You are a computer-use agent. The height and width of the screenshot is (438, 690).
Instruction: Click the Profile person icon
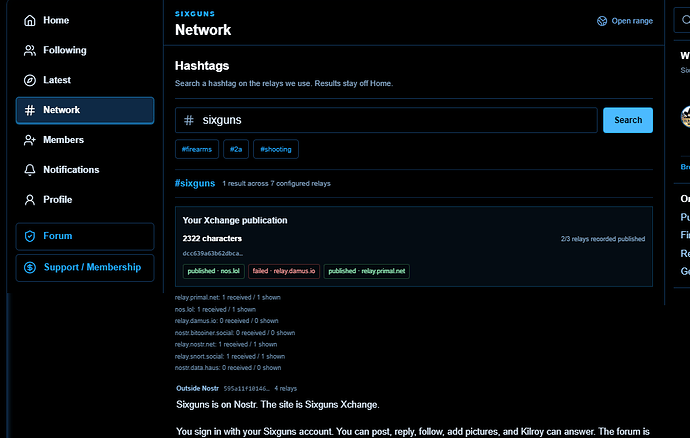[29, 200]
